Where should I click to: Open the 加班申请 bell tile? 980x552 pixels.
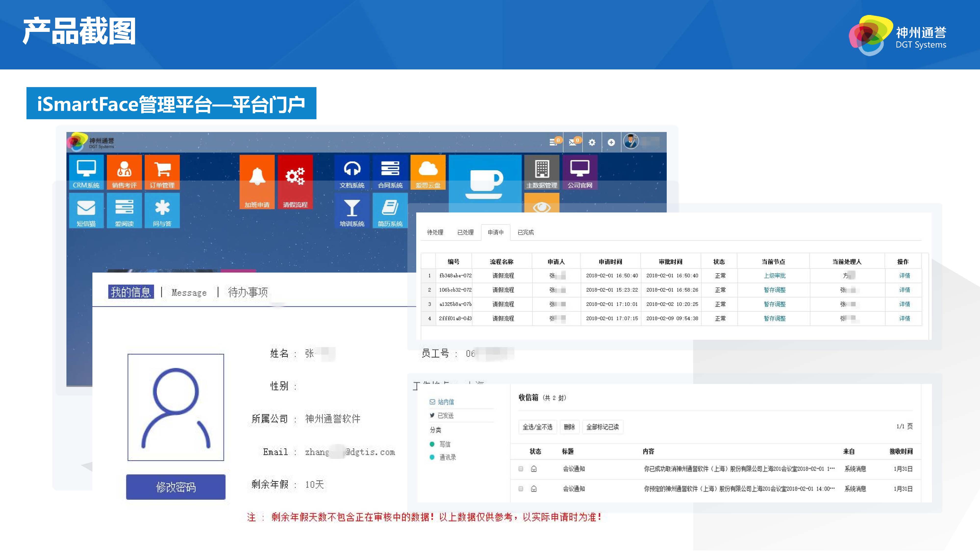pyautogui.click(x=257, y=182)
